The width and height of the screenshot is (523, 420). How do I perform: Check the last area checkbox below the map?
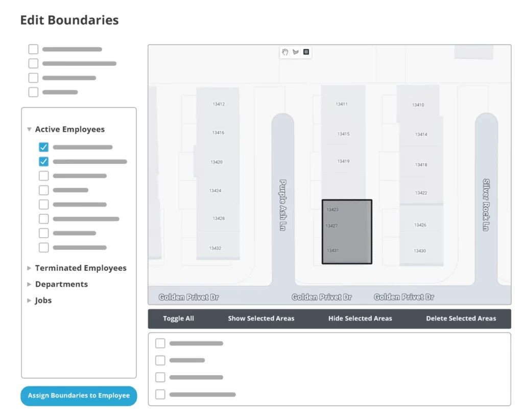[160, 394]
